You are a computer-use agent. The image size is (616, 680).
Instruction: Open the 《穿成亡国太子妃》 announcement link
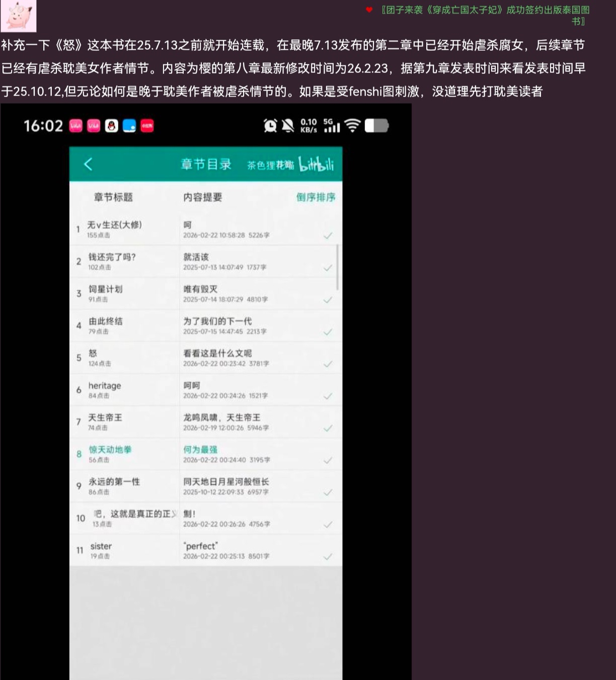pos(477,11)
